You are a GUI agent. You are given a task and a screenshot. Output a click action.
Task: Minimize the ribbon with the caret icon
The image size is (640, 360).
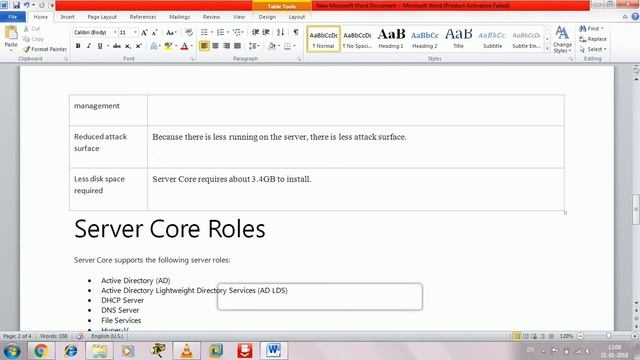pyautogui.click(x=625, y=17)
